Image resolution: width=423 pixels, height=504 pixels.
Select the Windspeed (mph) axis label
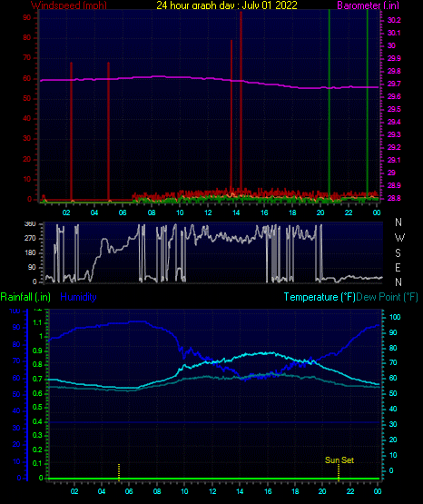[x=69, y=5]
